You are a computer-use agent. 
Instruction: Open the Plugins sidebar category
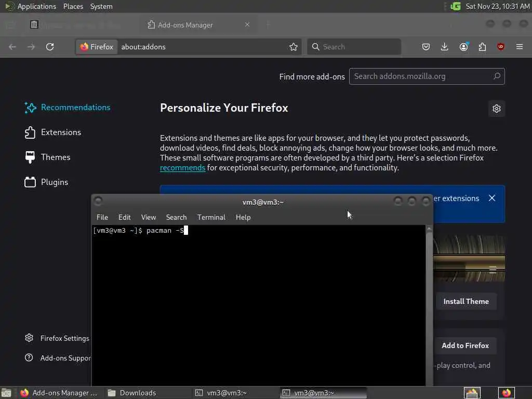click(x=46, y=182)
